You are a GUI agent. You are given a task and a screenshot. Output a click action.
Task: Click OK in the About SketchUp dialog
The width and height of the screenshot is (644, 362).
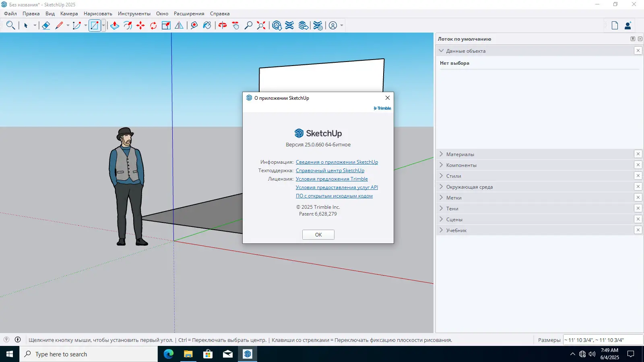318,235
